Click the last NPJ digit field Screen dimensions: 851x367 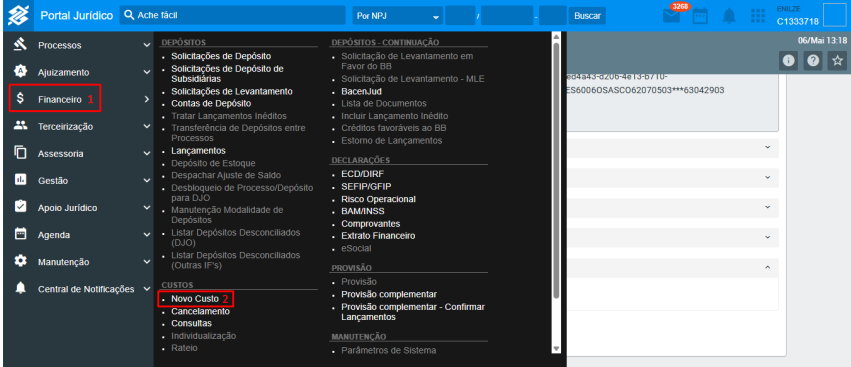coord(552,16)
